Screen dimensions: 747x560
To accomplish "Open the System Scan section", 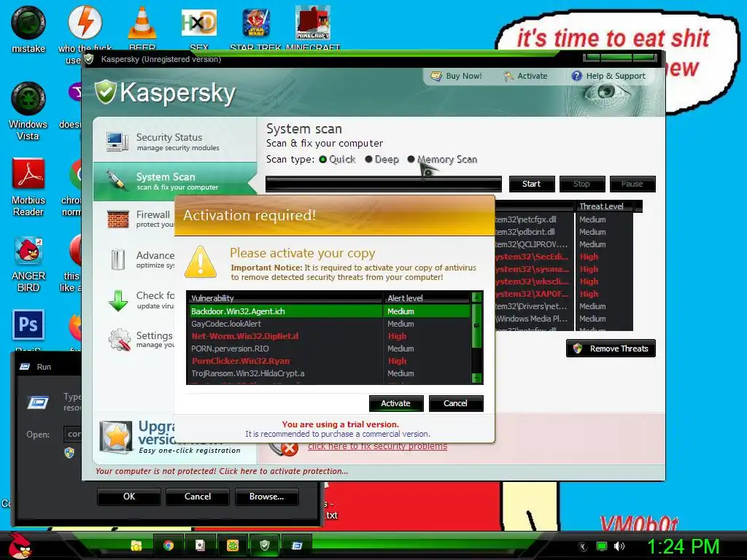I will pos(175,181).
